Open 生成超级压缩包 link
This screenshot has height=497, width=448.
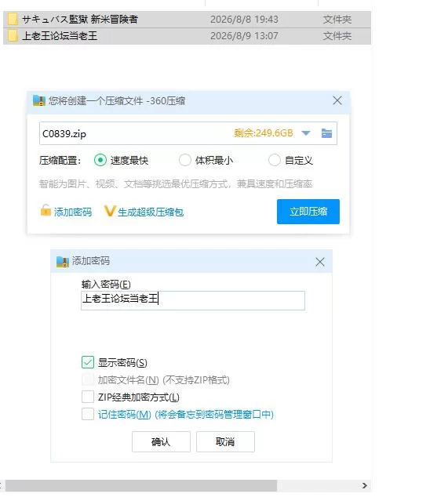coord(151,212)
